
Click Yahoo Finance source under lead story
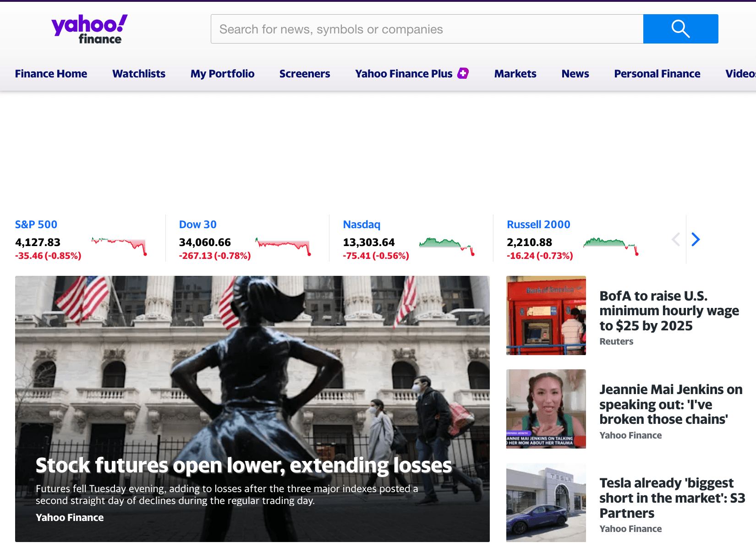point(70,518)
